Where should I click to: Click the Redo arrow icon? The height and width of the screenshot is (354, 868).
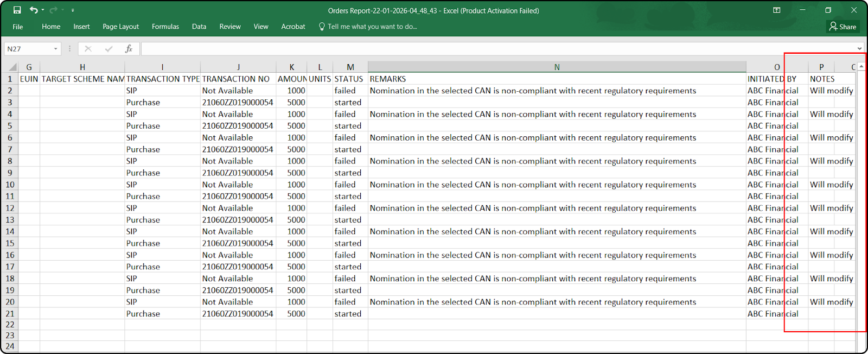click(53, 10)
